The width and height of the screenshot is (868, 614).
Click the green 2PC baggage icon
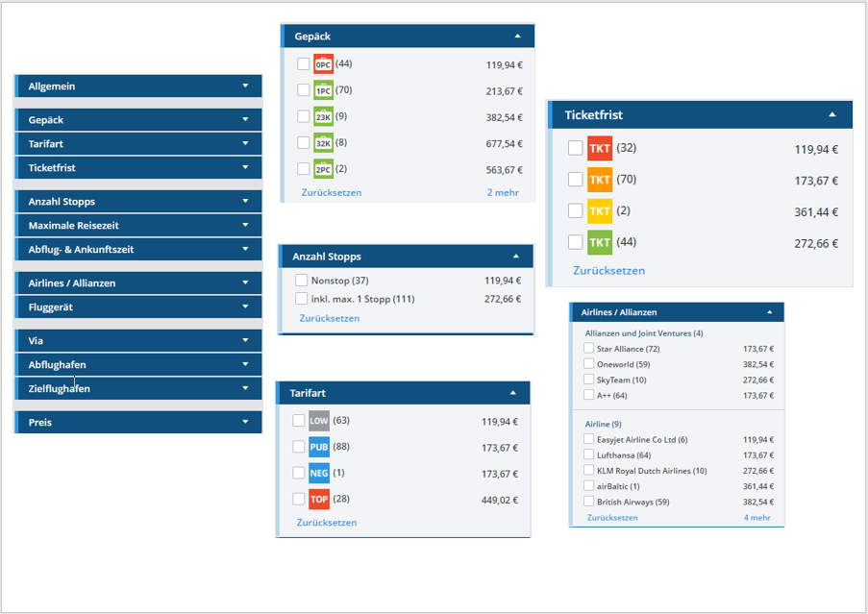[x=323, y=170]
